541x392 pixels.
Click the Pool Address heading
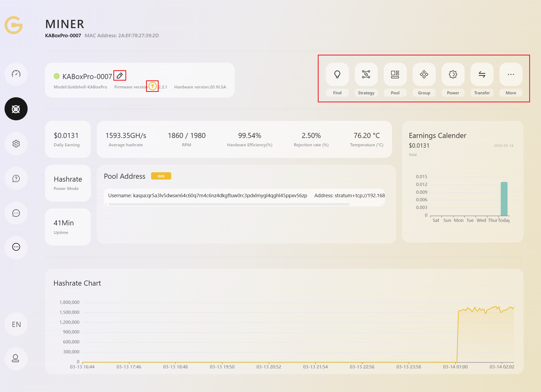[x=125, y=176]
